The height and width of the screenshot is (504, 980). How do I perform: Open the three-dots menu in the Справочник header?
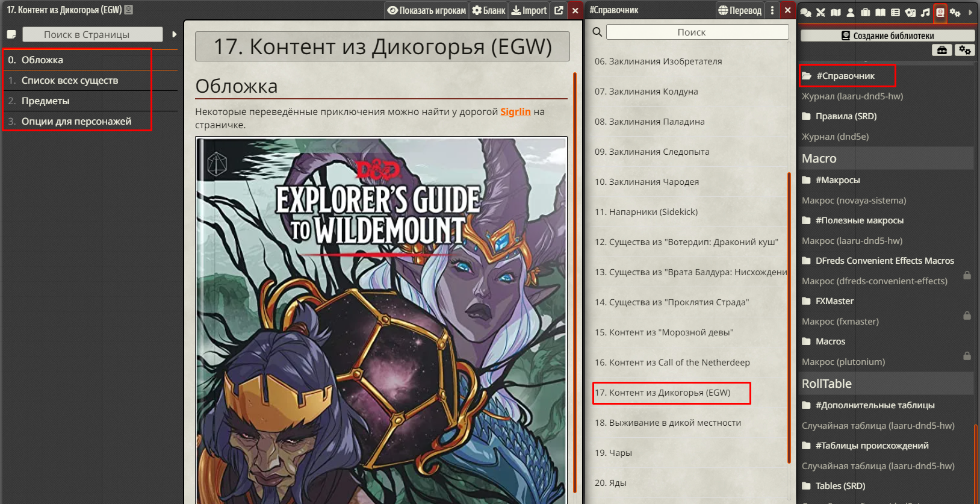click(x=772, y=10)
